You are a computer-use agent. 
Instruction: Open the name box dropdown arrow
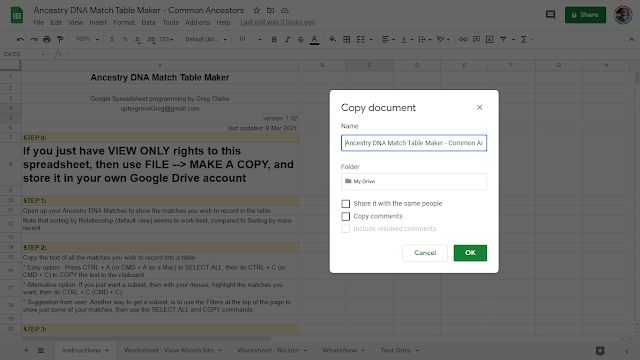[x=43, y=54]
